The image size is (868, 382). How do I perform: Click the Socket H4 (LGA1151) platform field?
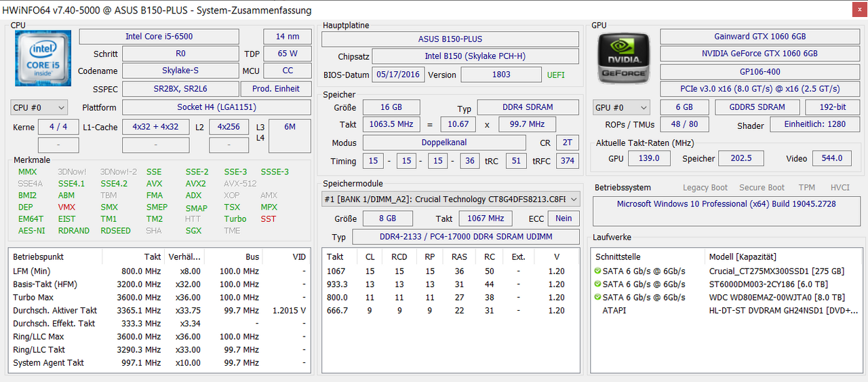click(216, 107)
